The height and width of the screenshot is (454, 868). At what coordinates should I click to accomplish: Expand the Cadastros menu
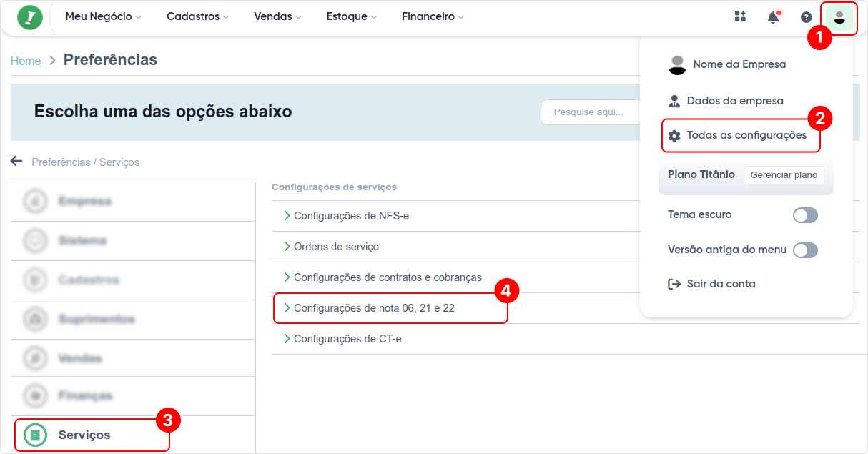click(197, 16)
